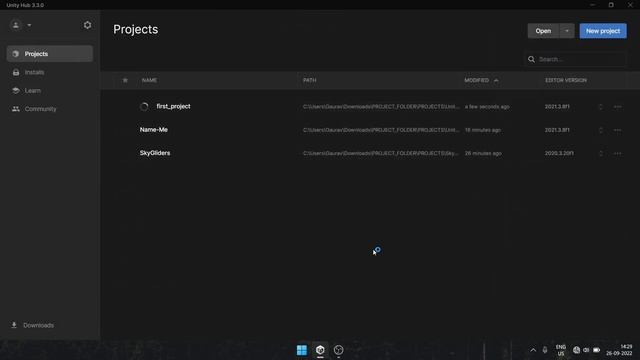Expand the Open button dropdown arrow
The height and width of the screenshot is (360, 640).
567,31
